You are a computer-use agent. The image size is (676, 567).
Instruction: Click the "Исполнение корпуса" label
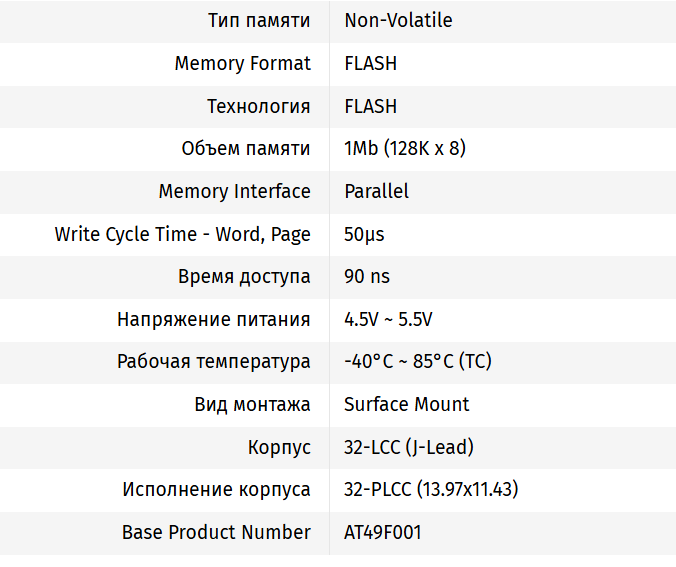coord(216,489)
